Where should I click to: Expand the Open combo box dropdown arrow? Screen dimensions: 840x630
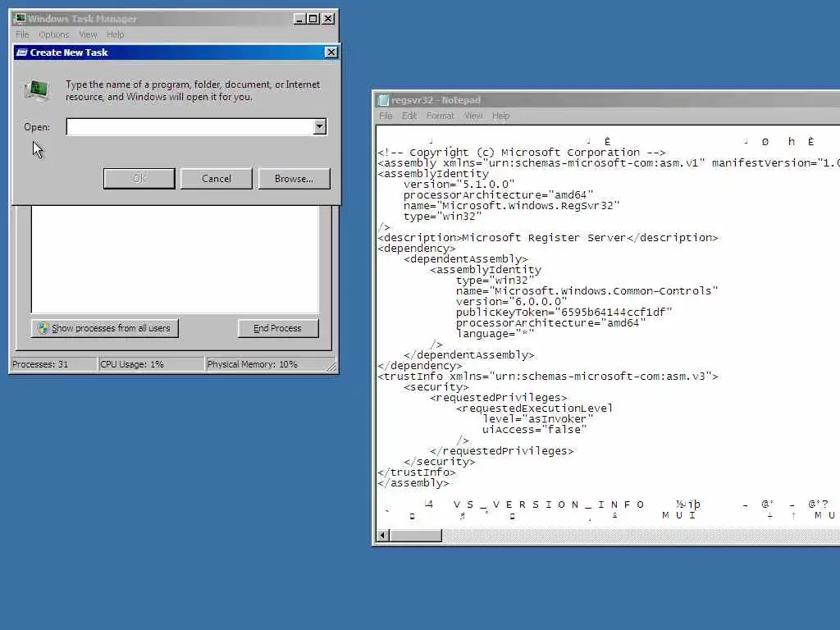coord(320,127)
